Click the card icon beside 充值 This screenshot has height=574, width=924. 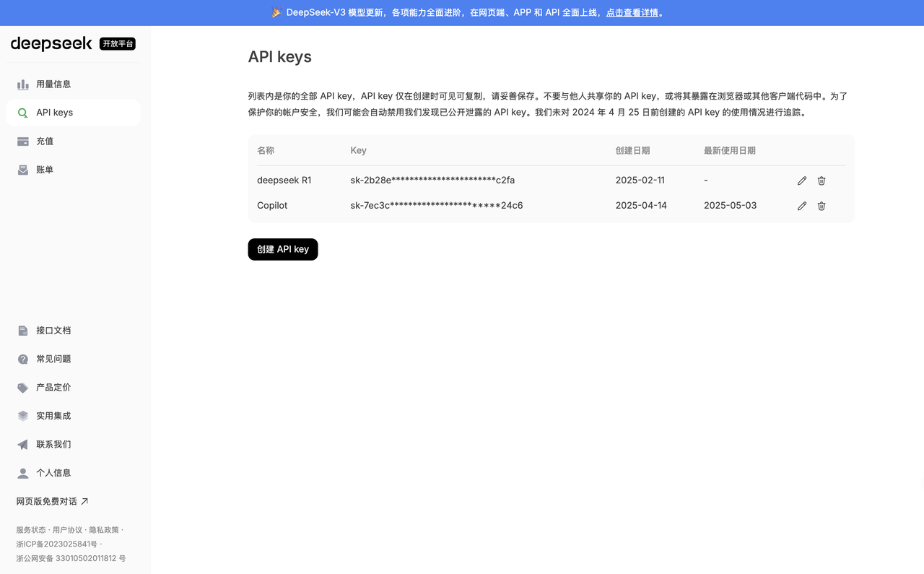pos(23,142)
